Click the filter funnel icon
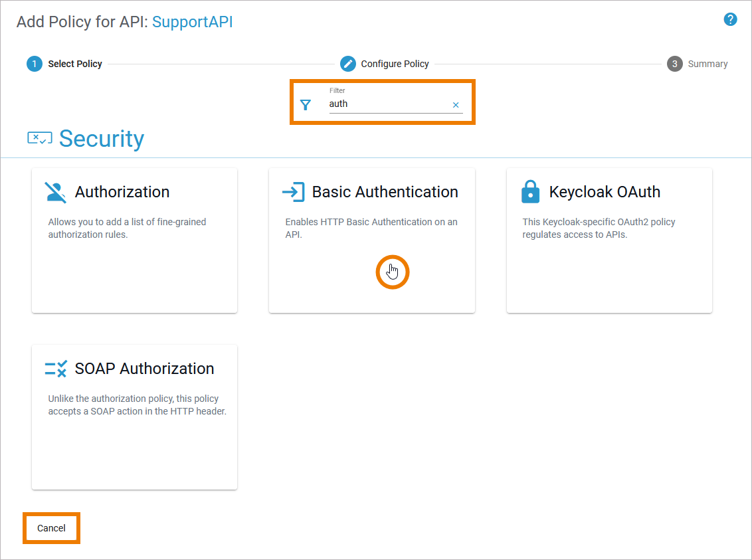Screen dimensions: 752x560 pyautogui.click(x=306, y=104)
